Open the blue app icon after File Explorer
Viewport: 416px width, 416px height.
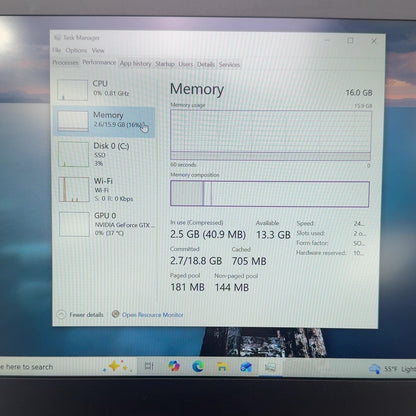coord(246,367)
